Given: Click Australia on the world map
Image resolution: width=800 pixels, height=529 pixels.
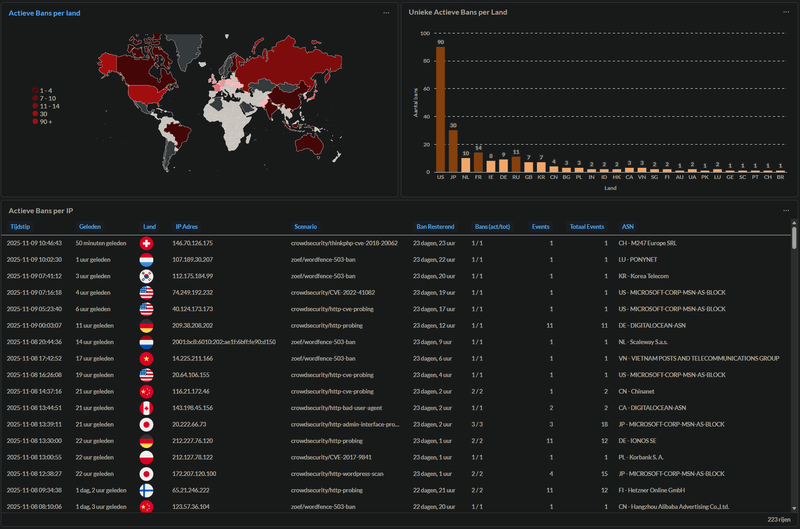Looking at the screenshot, I should pyautogui.click(x=310, y=144).
